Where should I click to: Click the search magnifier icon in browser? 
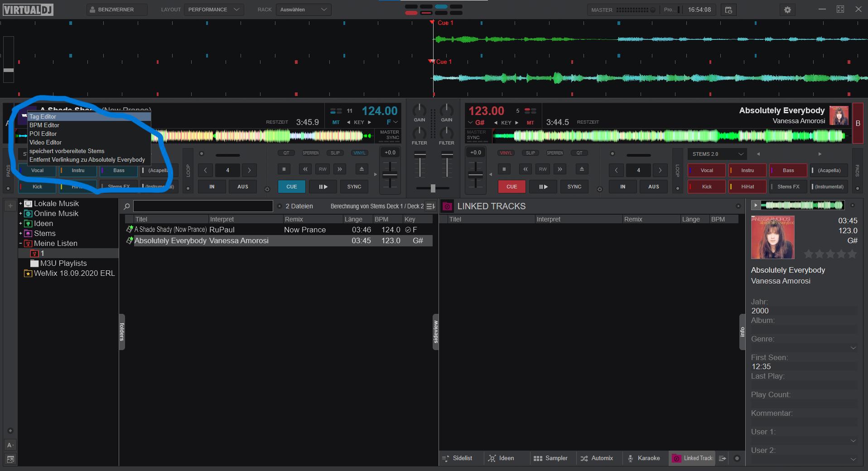point(127,207)
